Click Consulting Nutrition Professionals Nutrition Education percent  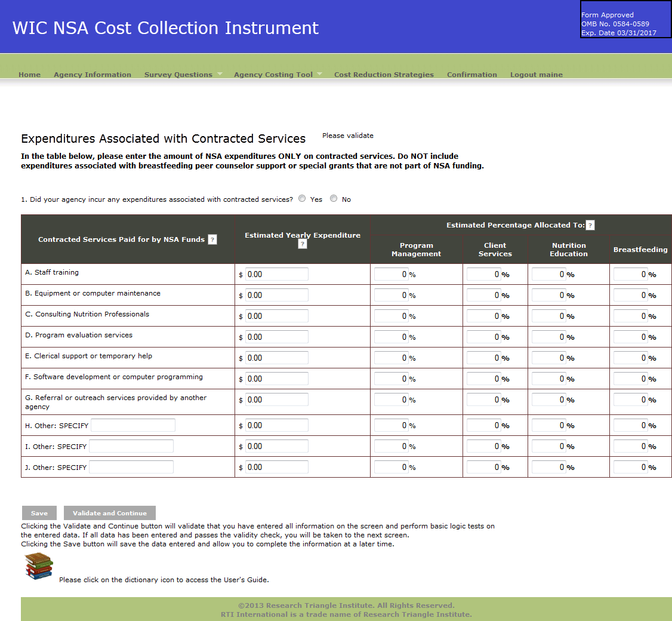click(x=548, y=316)
